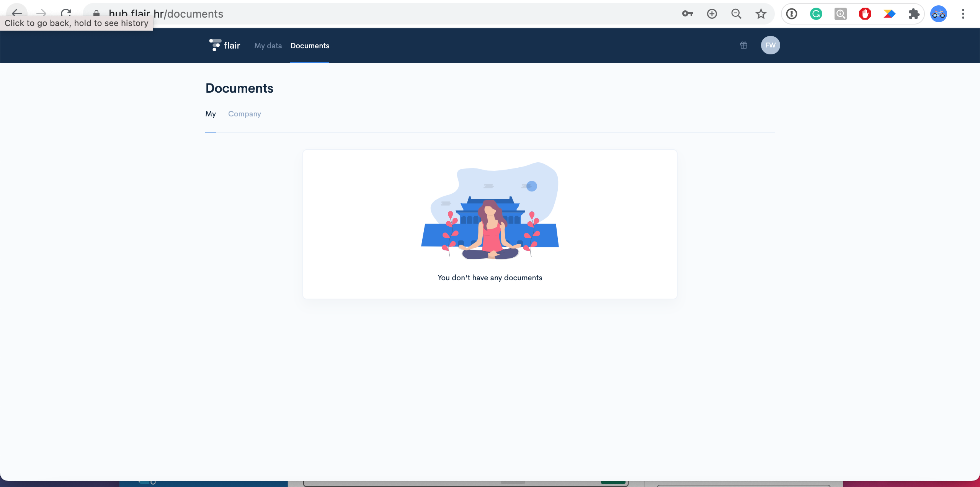Image resolution: width=980 pixels, height=487 pixels.
Task: Click the magnifier zoom icon
Action: (736, 14)
